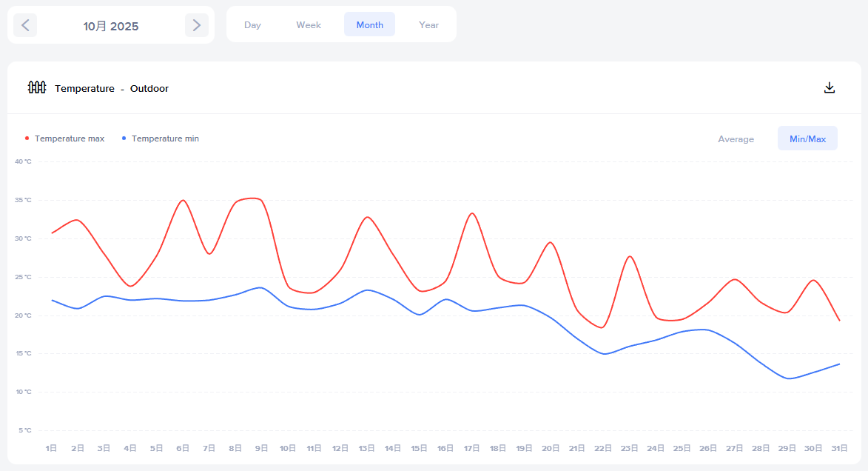The width and height of the screenshot is (868, 471).
Task: Show the Average temperature chart
Action: (x=736, y=138)
